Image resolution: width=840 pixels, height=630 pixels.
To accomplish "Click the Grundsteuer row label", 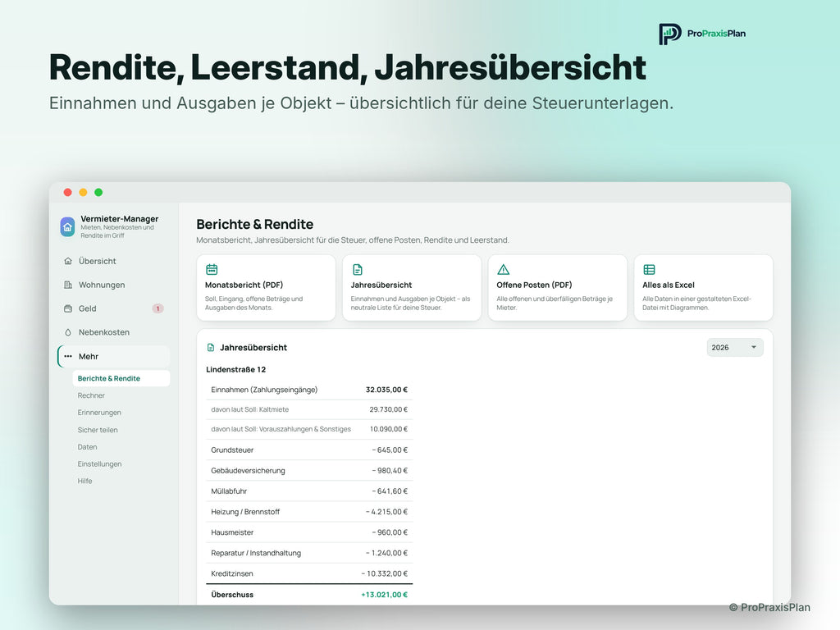I will [232, 450].
